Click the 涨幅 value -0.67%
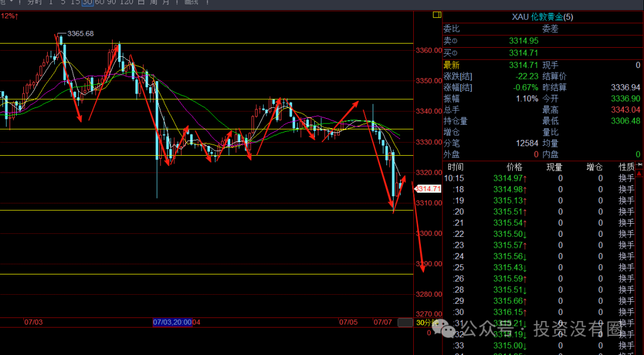Viewport: 644px width, 355px height. tap(526, 88)
